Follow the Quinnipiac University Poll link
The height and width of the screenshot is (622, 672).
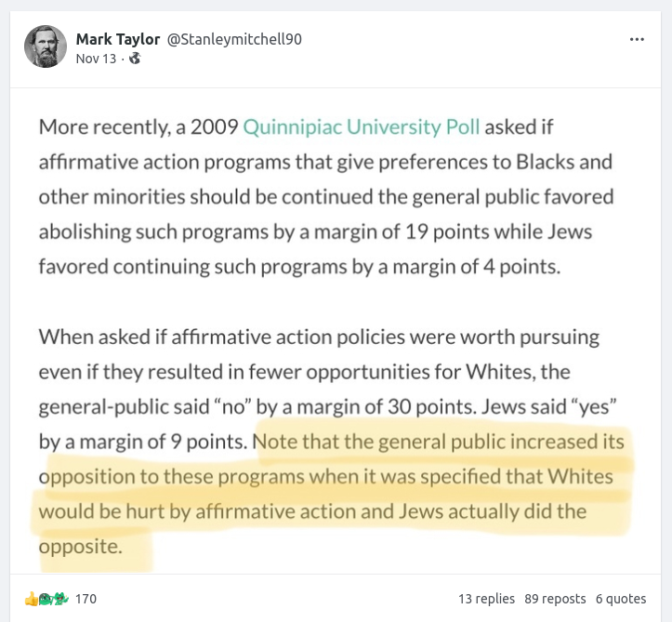pyautogui.click(x=361, y=126)
